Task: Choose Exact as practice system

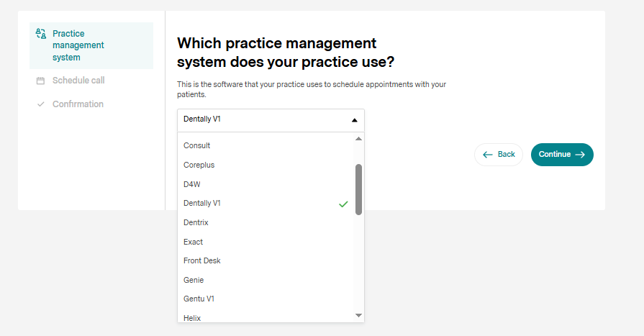Action: 194,242
